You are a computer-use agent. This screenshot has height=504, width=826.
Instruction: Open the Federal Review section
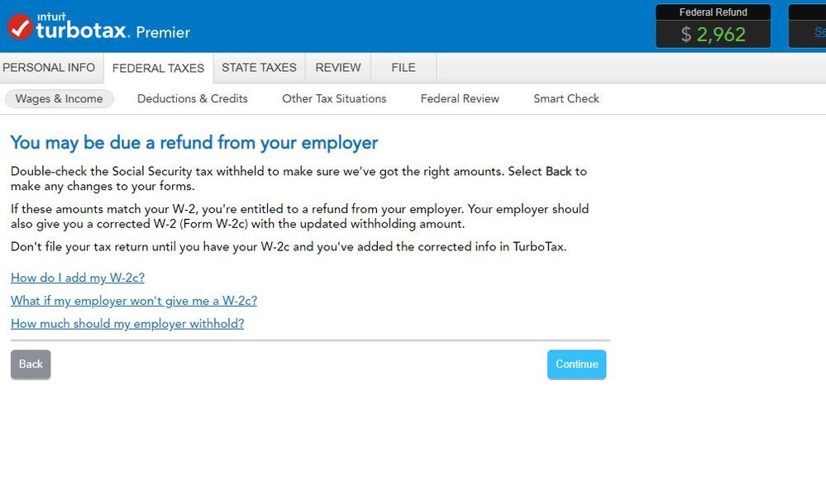460,98
